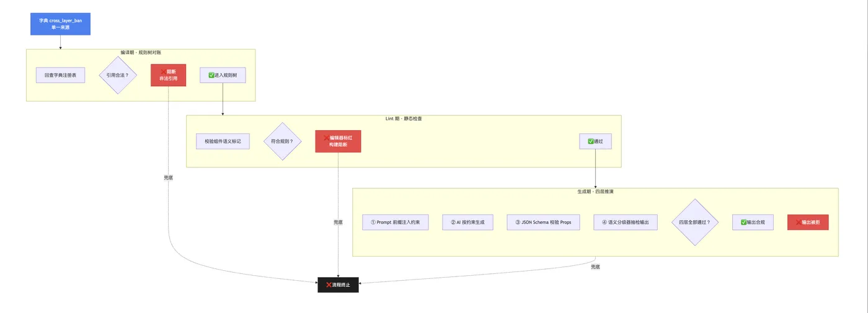868x313 pixels.
Task: Select the 校验组件语义标记 node
Action: 223,141
